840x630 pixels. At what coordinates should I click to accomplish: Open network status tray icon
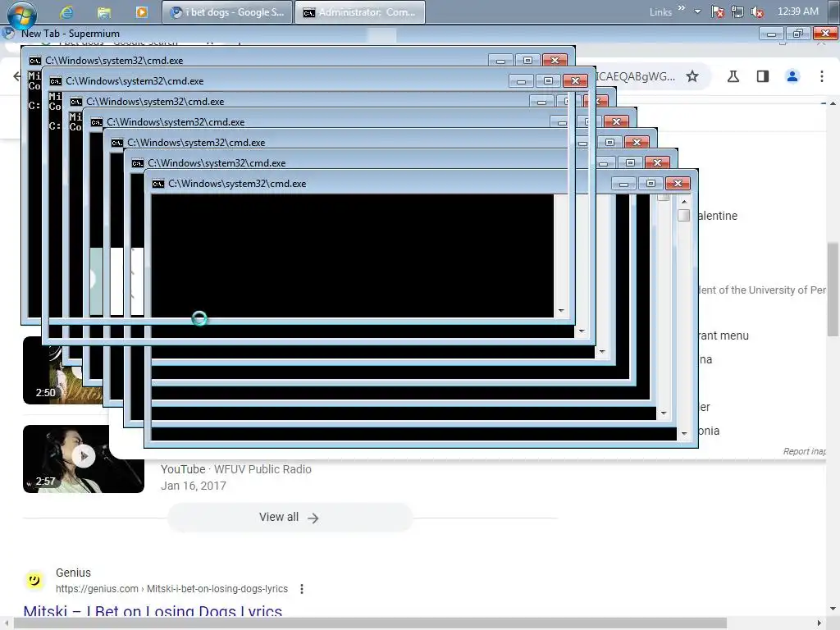(737, 11)
